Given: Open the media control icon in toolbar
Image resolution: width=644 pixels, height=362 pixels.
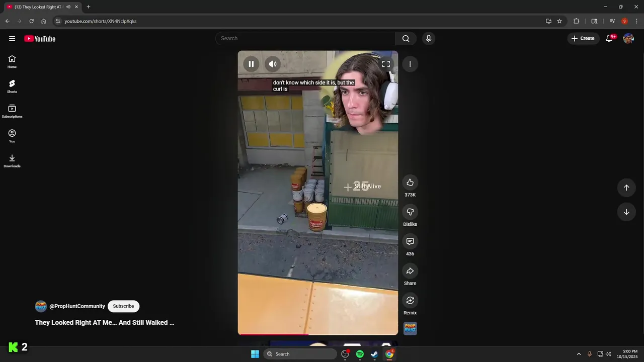Looking at the screenshot, I should tap(612, 21).
